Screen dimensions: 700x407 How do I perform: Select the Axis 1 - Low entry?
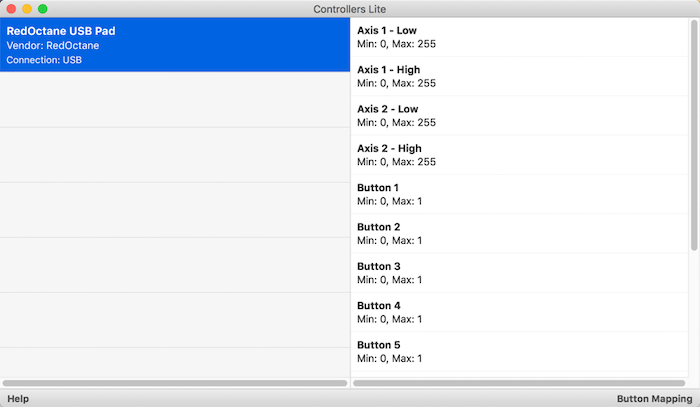[x=519, y=37]
